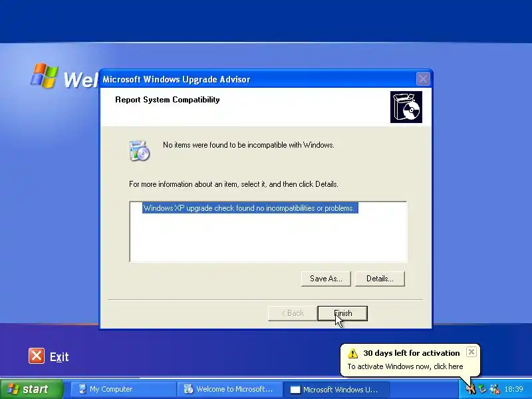Select the Windows XP upgrade check result row
532x399 pixels.
(250, 208)
